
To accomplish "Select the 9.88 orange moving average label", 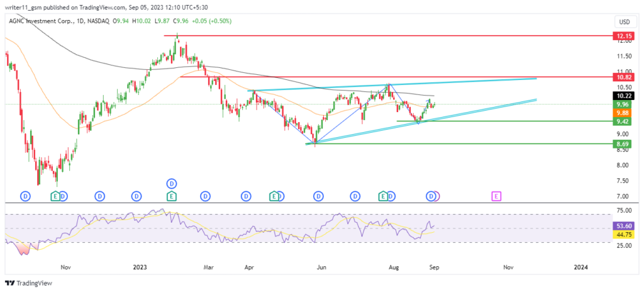I will 621,113.
